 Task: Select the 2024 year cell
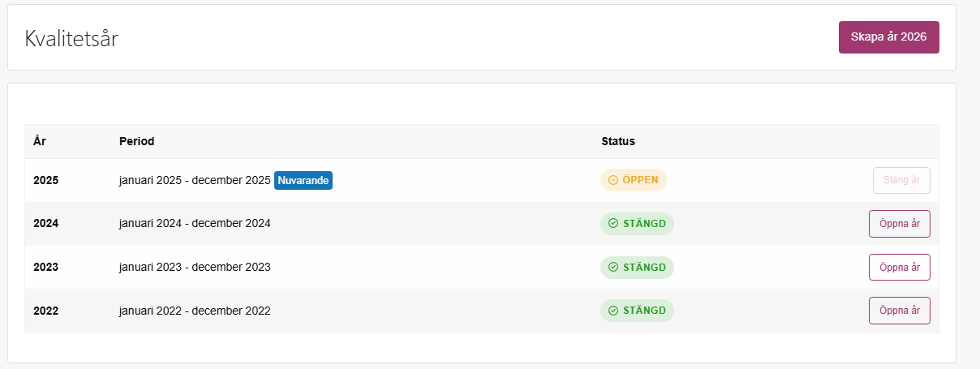tap(46, 224)
